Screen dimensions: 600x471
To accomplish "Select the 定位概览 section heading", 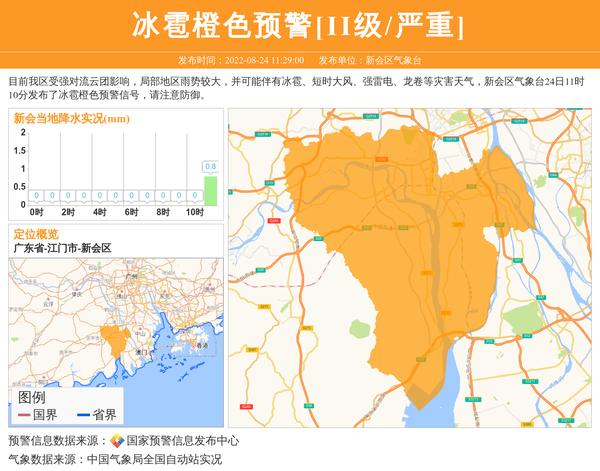I will click(x=36, y=234).
